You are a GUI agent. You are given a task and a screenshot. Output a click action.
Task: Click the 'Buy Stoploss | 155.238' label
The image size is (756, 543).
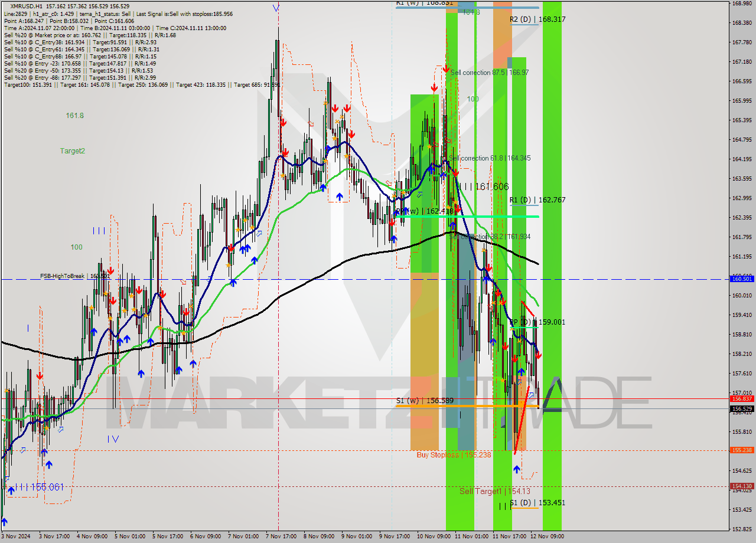(454, 455)
